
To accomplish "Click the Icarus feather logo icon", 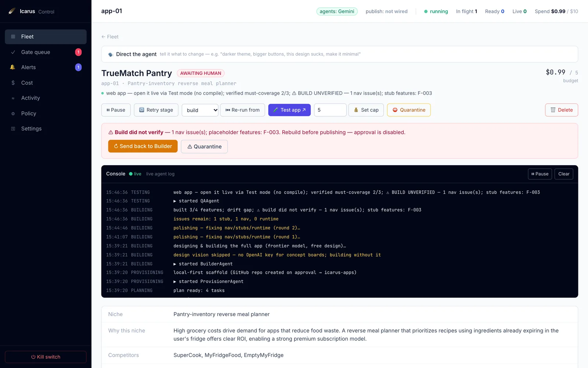I will coord(12,11).
